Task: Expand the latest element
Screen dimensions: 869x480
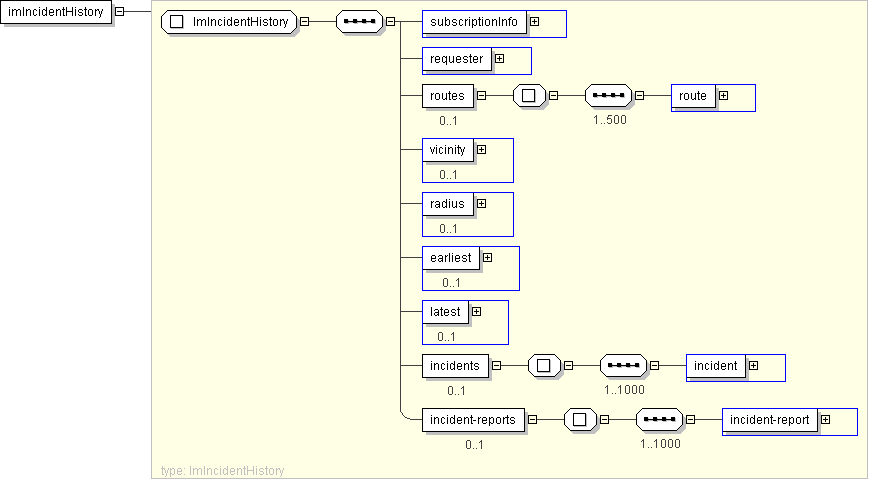Action: tap(476, 312)
